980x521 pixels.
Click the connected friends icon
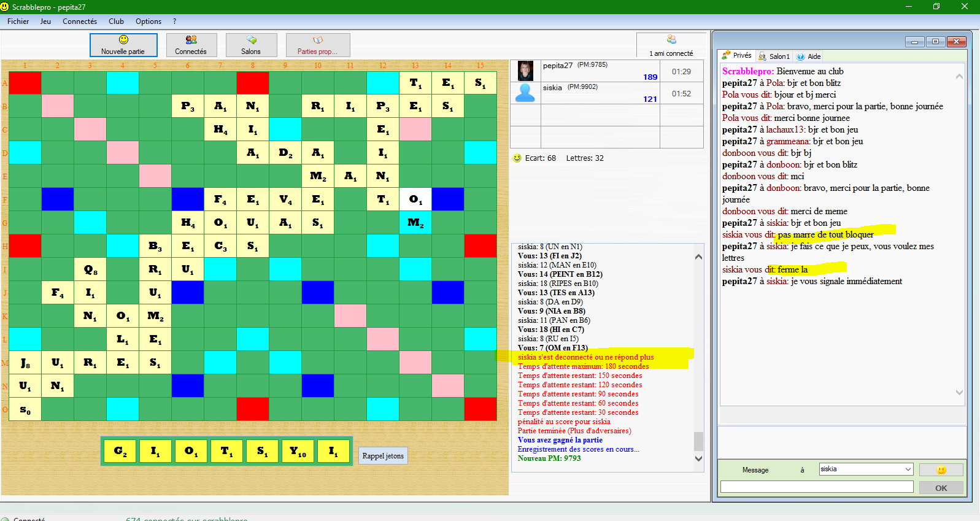pos(671,40)
